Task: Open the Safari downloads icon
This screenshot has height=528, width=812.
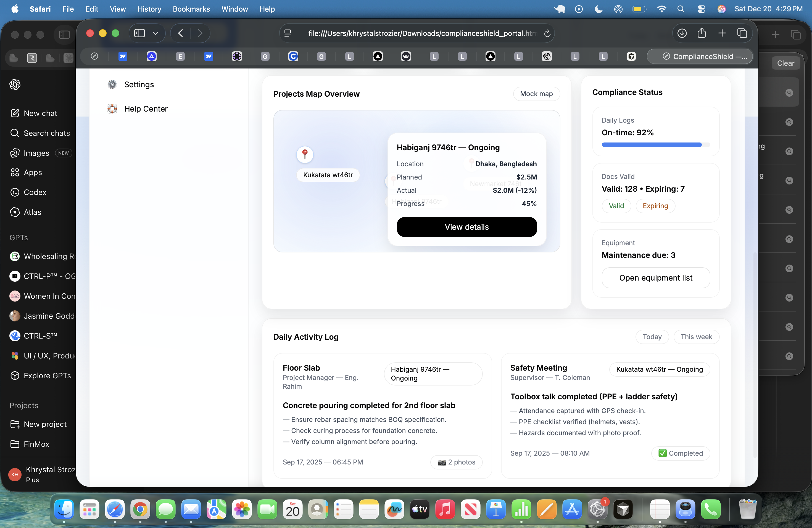Action: pyautogui.click(x=682, y=33)
